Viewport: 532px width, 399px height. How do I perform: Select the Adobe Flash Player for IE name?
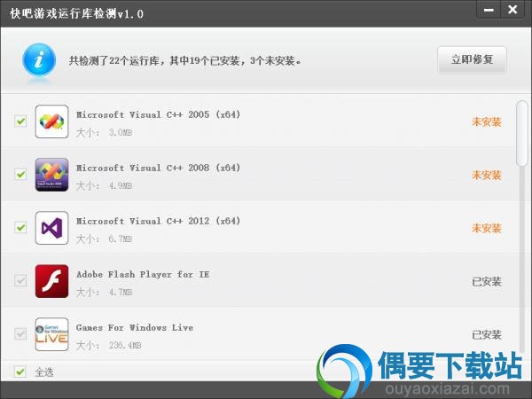[x=143, y=275]
